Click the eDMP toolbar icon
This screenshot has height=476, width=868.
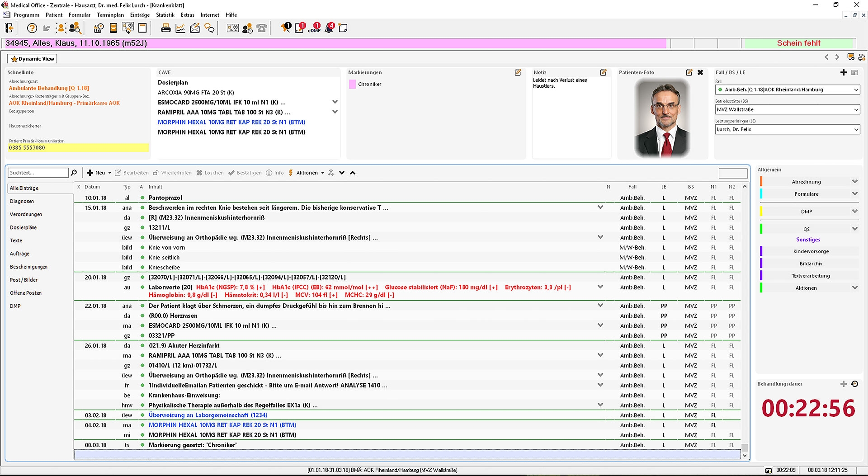click(314, 28)
